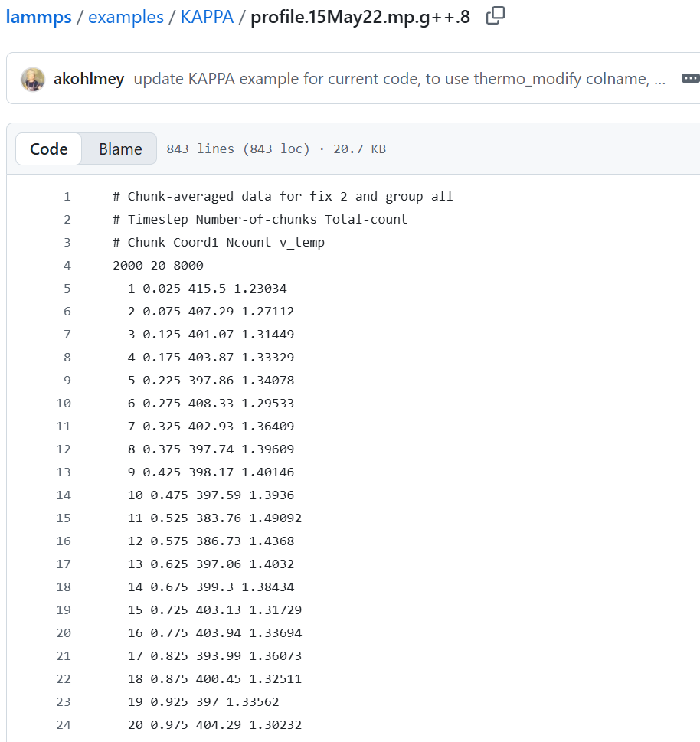Select line number 1
The height and width of the screenshot is (742, 700).
coord(67,196)
